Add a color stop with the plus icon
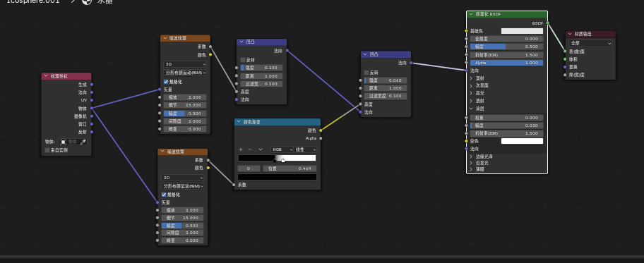 click(x=241, y=149)
